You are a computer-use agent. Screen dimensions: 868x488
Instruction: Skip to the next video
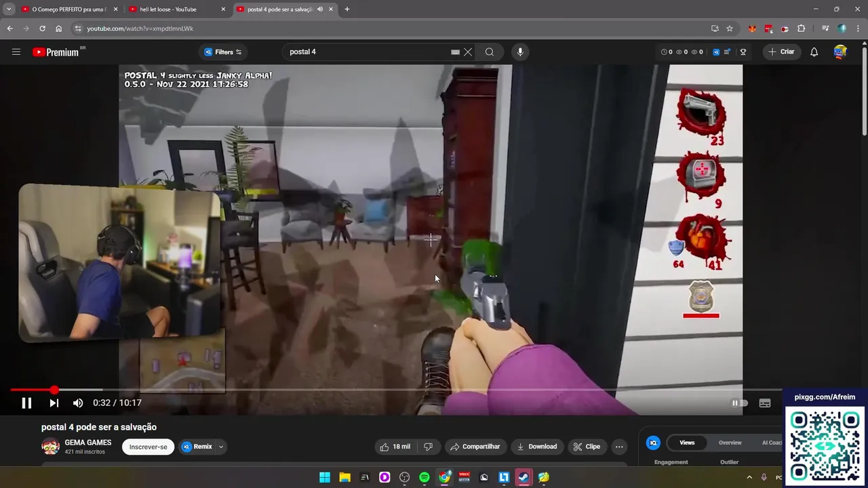click(54, 403)
